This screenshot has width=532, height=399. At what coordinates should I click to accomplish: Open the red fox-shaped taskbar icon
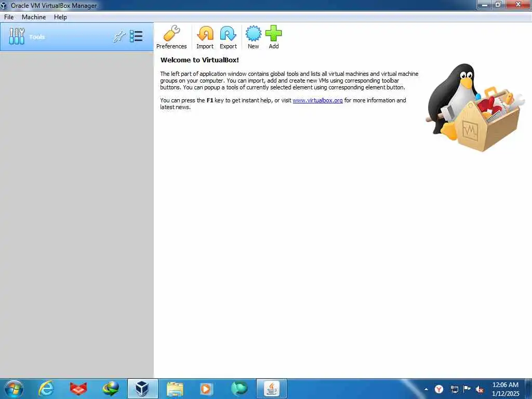tap(78, 389)
